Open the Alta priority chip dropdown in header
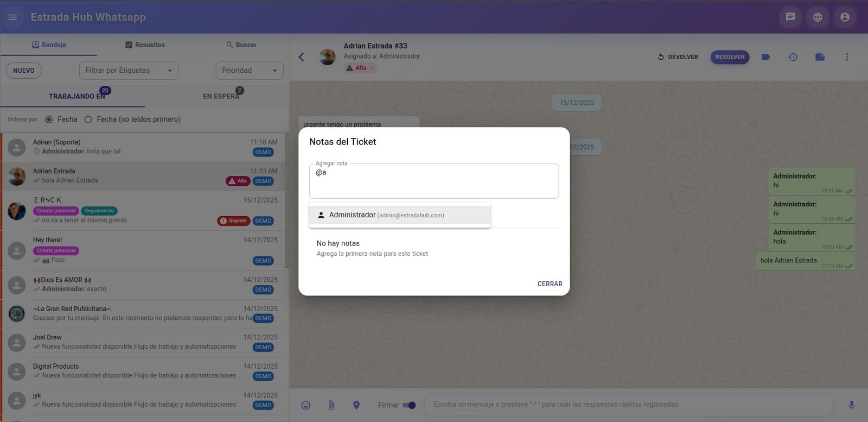 tap(360, 68)
